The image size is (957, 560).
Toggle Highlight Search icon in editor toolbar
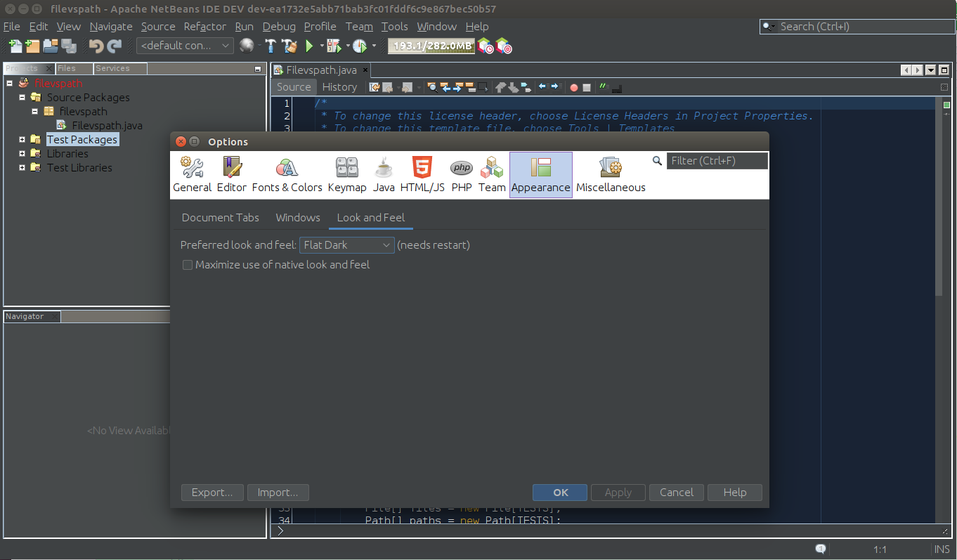click(470, 87)
